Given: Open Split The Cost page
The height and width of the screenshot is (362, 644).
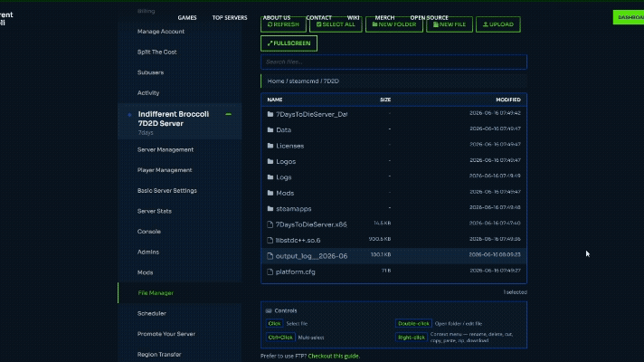Looking at the screenshot, I should click(156, 52).
